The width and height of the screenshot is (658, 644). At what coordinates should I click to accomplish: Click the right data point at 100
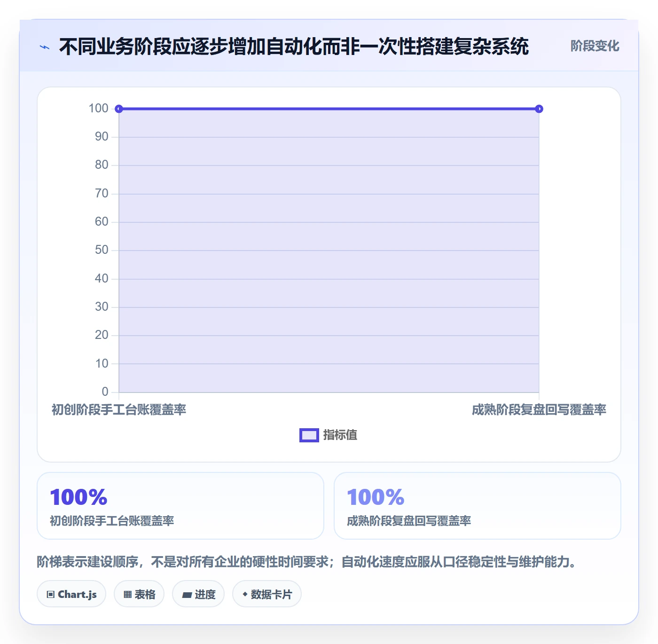pyautogui.click(x=539, y=109)
